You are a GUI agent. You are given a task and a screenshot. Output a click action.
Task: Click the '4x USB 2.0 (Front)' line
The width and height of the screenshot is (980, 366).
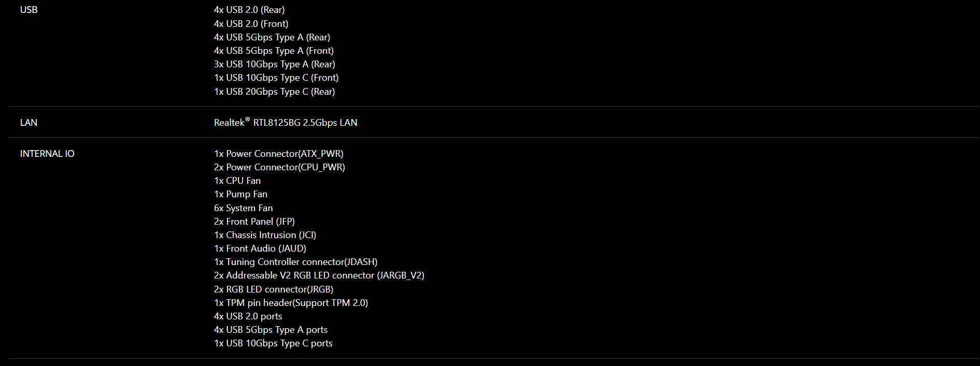(x=251, y=24)
